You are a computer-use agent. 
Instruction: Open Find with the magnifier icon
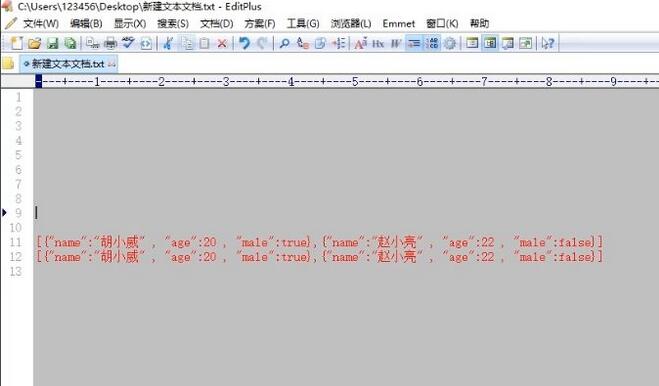coord(285,43)
